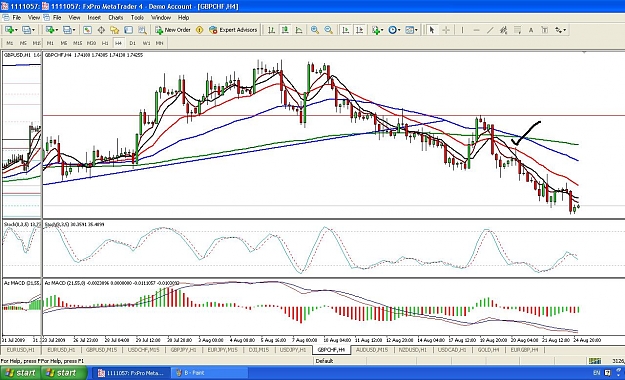Open the Terminal panel icon
Viewport: 625px width, 380px height.
pos(128,30)
